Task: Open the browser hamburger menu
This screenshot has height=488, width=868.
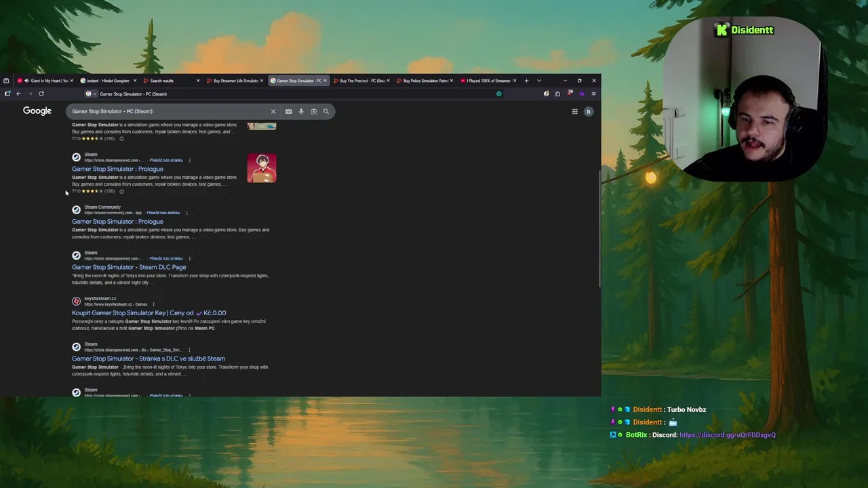Action: coord(593,94)
